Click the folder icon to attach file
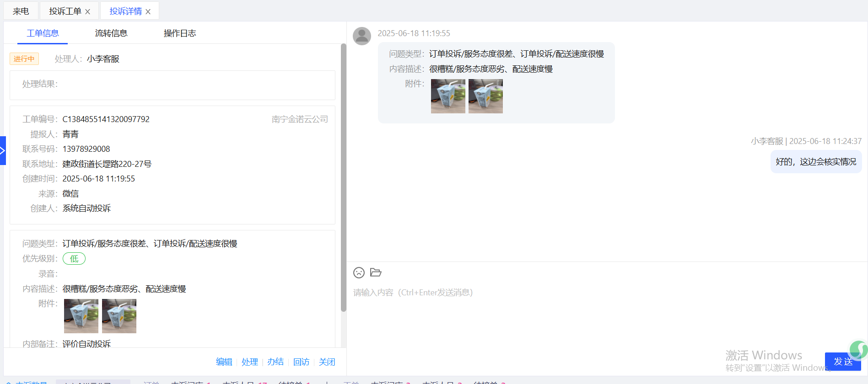 376,272
